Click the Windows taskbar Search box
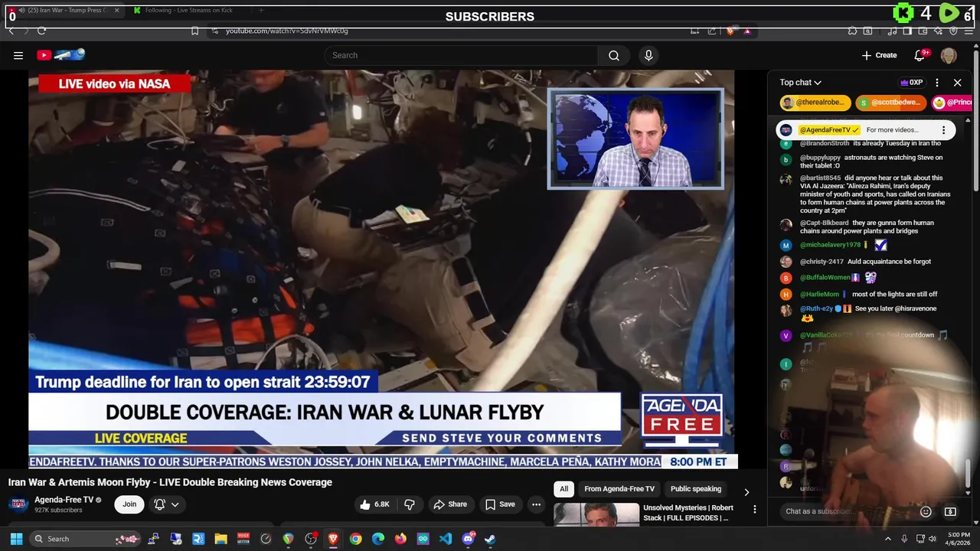The image size is (980, 551). pyautogui.click(x=87, y=539)
